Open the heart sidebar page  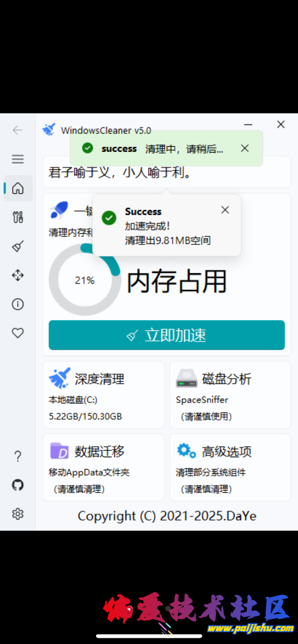(x=17, y=333)
